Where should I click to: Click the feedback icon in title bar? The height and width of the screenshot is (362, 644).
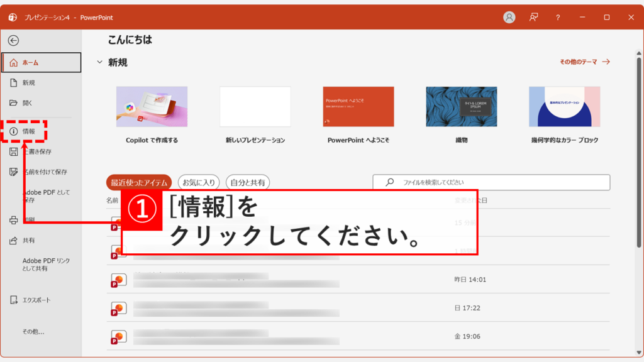[533, 17]
